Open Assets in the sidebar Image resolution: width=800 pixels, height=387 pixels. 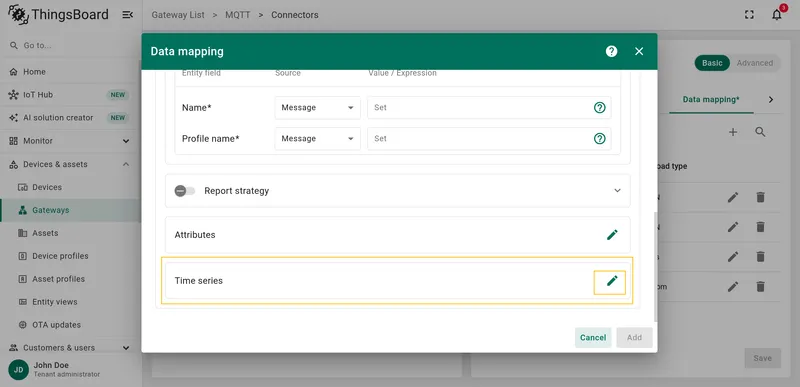pyautogui.click(x=70, y=233)
